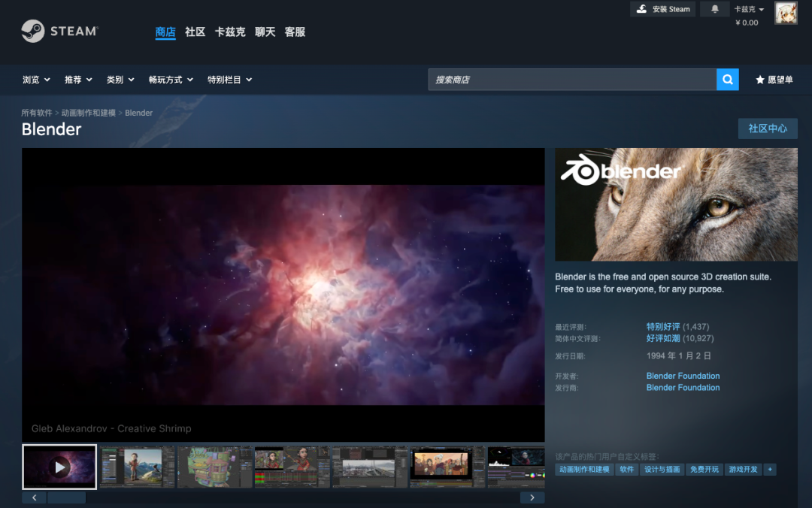Viewport: 812px width, 508px height.
Task: Open the 聊天 tab
Action: [x=265, y=32]
